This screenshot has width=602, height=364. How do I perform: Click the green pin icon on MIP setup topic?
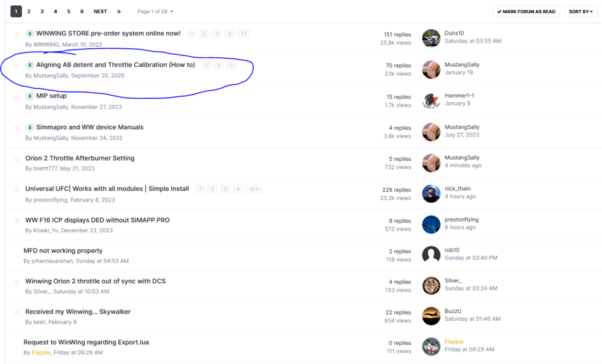[x=29, y=96]
